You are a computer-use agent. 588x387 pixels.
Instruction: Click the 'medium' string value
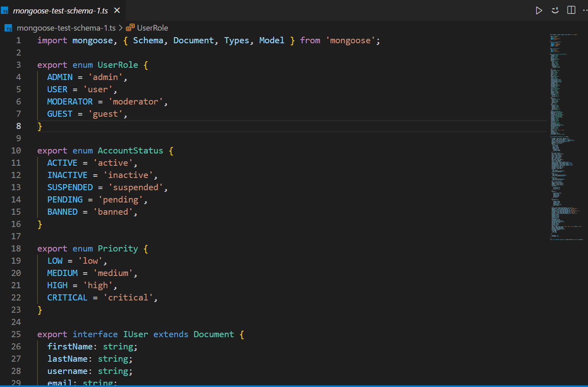click(x=113, y=273)
